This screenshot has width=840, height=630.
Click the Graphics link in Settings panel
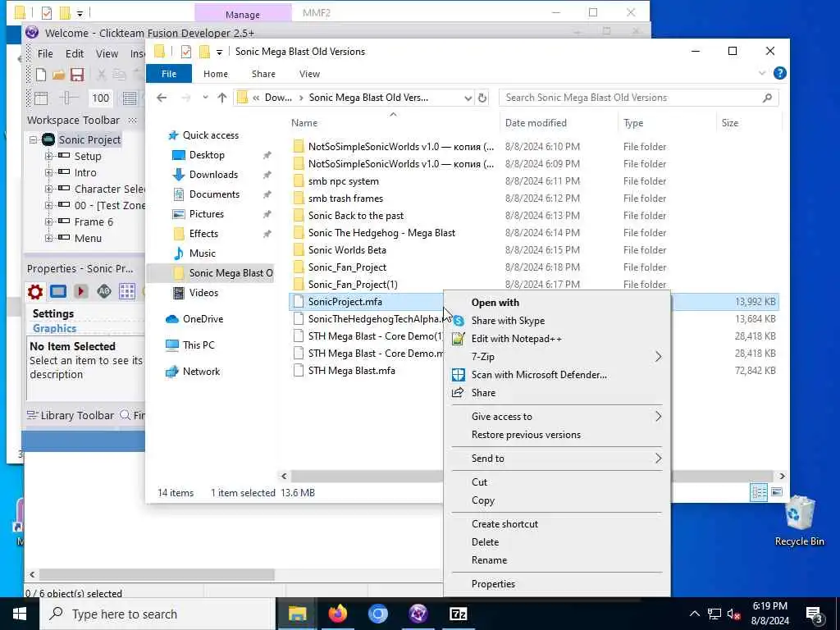54,328
